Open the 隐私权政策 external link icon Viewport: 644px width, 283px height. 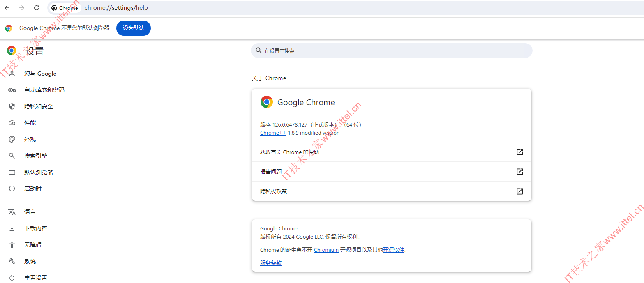(519, 191)
